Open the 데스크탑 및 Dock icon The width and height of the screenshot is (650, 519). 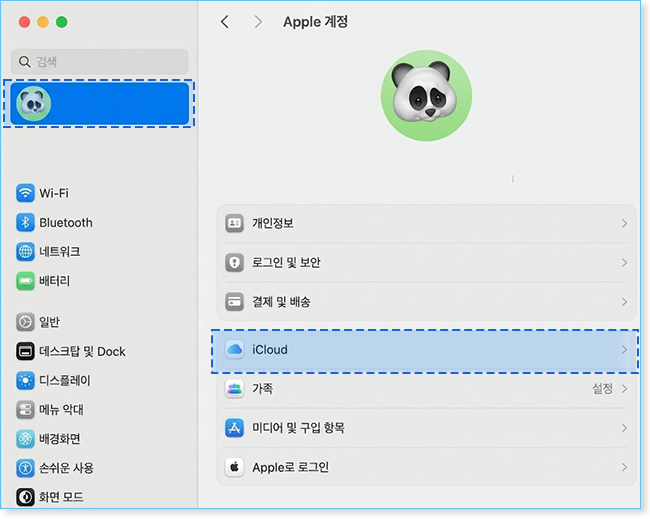coord(25,352)
